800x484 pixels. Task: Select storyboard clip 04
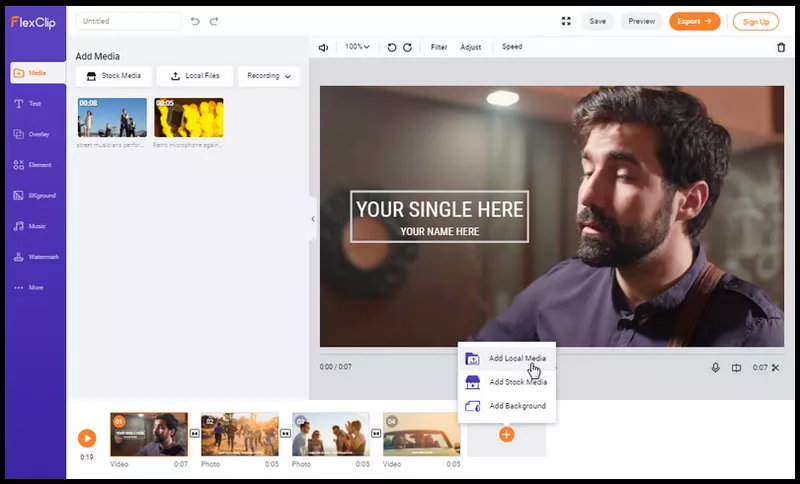click(x=421, y=435)
